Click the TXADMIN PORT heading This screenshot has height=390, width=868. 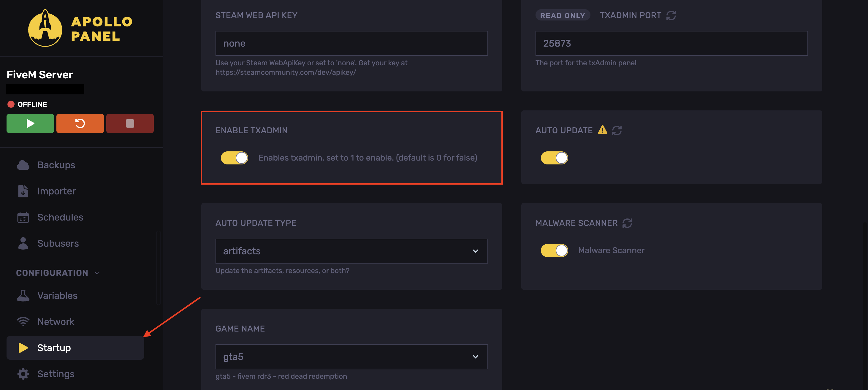(x=630, y=15)
